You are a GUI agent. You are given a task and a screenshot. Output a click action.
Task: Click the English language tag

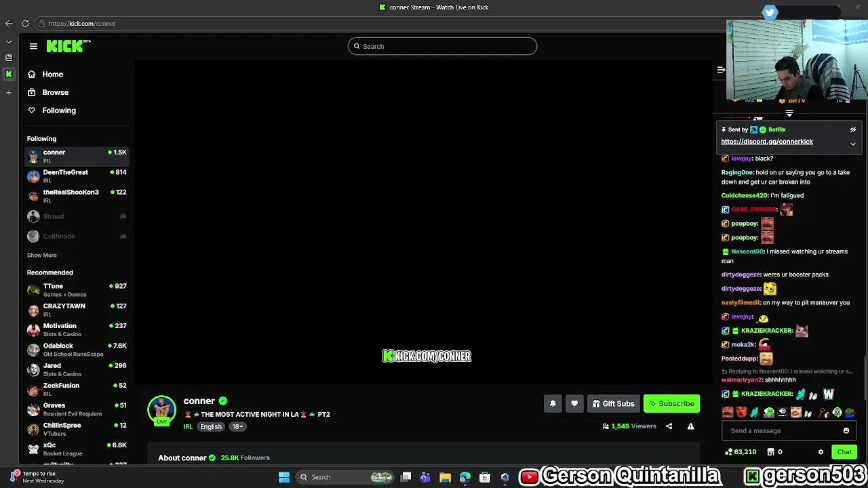(x=211, y=427)
